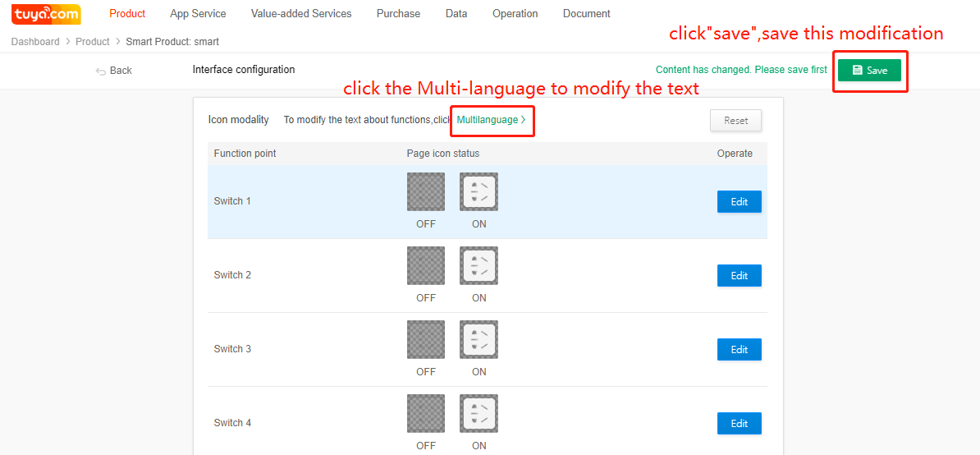
Task: Open the Operation menu
Action: (x=515, y=14)
